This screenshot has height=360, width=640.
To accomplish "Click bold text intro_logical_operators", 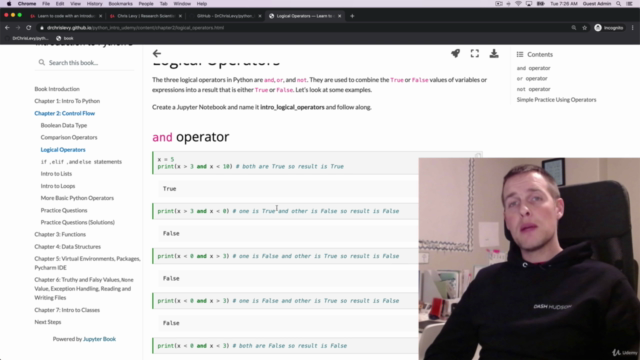I will tap(292, 107).
